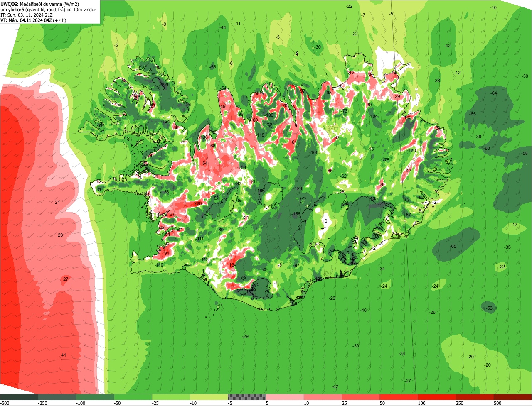Click the map value -104
532x406 pixels.
[374, 116]
